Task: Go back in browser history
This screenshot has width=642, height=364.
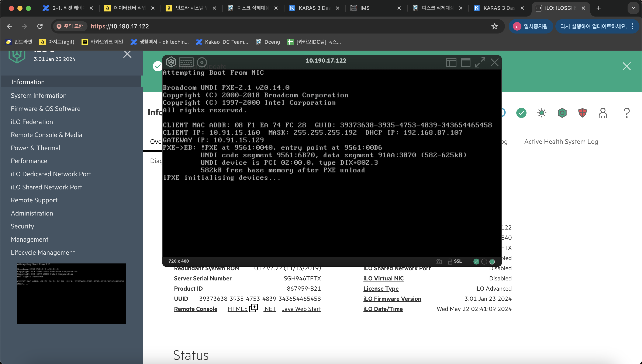Action: click(10, 26)
